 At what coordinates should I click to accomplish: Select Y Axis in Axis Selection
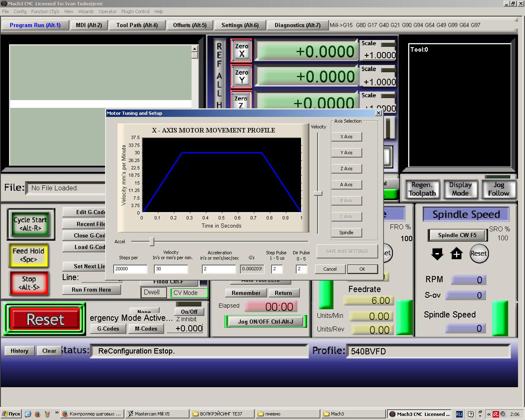[x=347, y=153]
